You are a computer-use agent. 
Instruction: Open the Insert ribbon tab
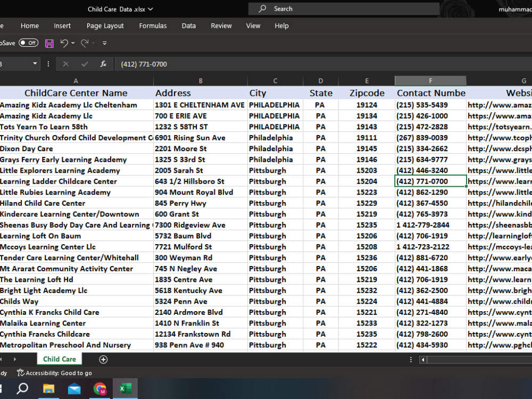(62, 26)
